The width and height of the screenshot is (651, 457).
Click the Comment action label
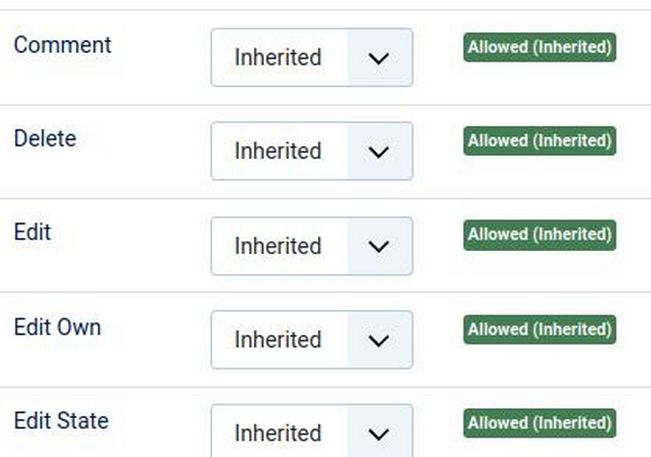click(62, 45)
